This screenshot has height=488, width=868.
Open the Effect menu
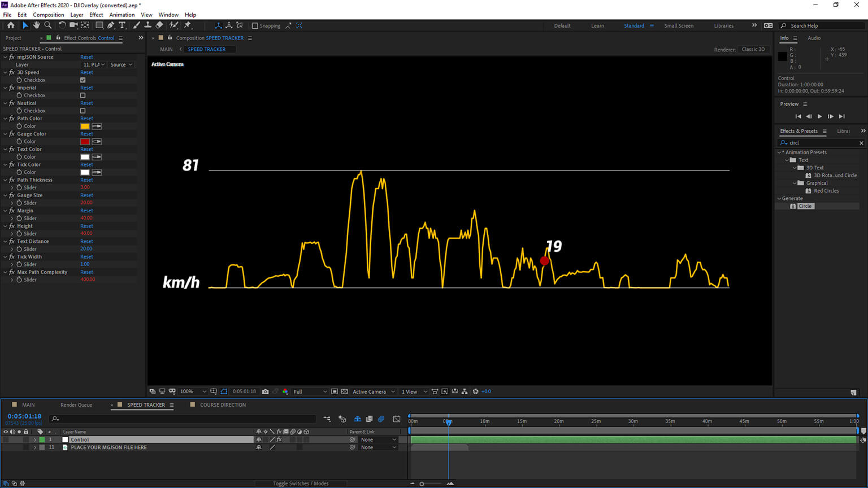coord(96,15)
